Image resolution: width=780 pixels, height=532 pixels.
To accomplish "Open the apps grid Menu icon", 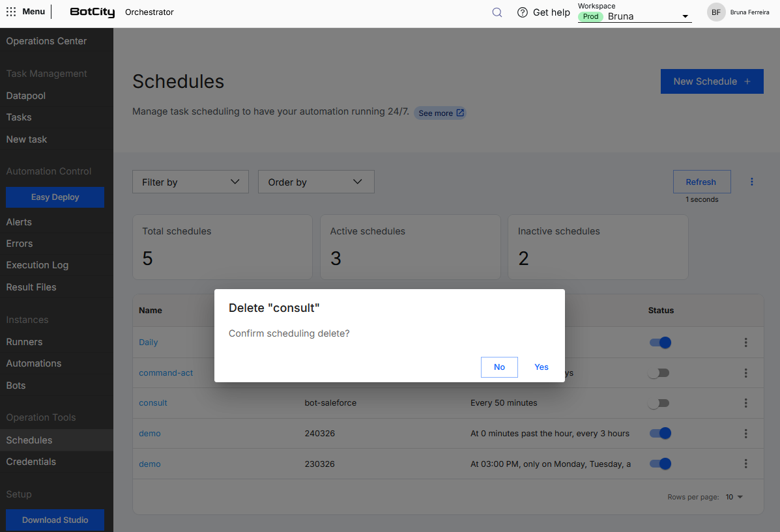I will [11, 12].
